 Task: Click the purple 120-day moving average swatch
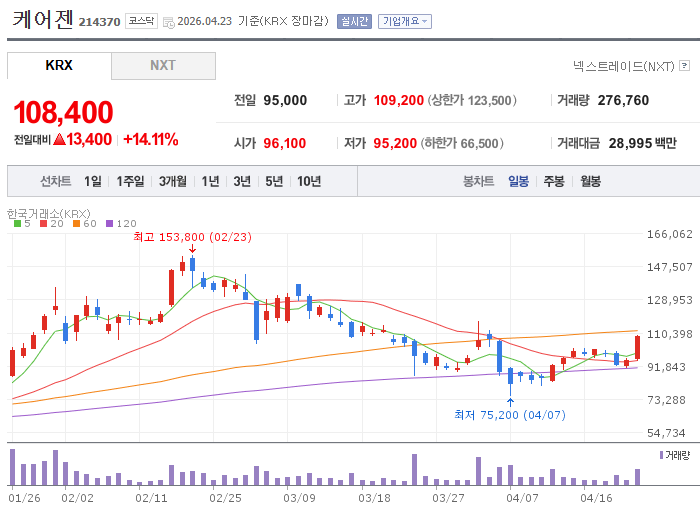pyautogui.click(x=109, y=224)
